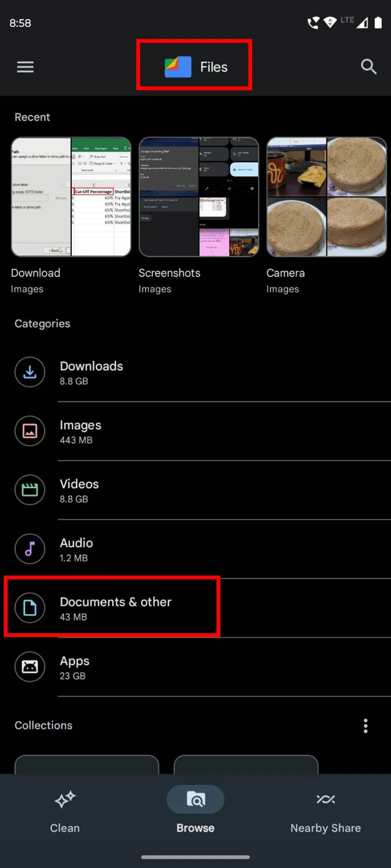Tap the 8:58 clock in status bar
This screenshot has height=868, width=391.
tap(20, 23)
